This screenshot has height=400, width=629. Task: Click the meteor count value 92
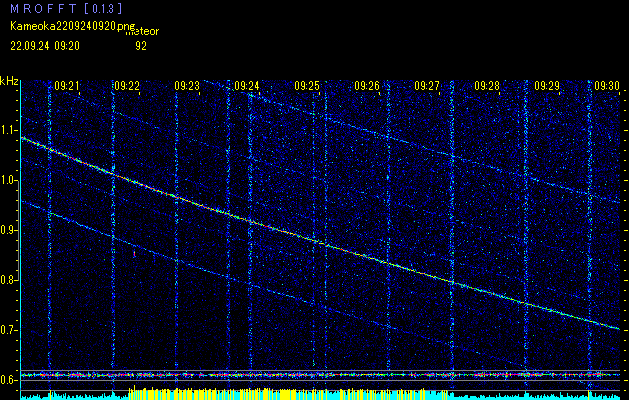(141, 46)
